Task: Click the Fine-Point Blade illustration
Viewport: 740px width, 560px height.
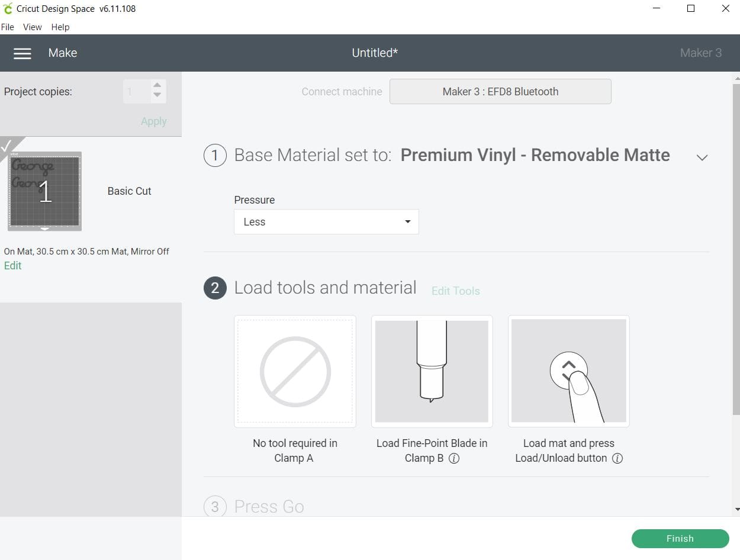Action: pos(432,371)
